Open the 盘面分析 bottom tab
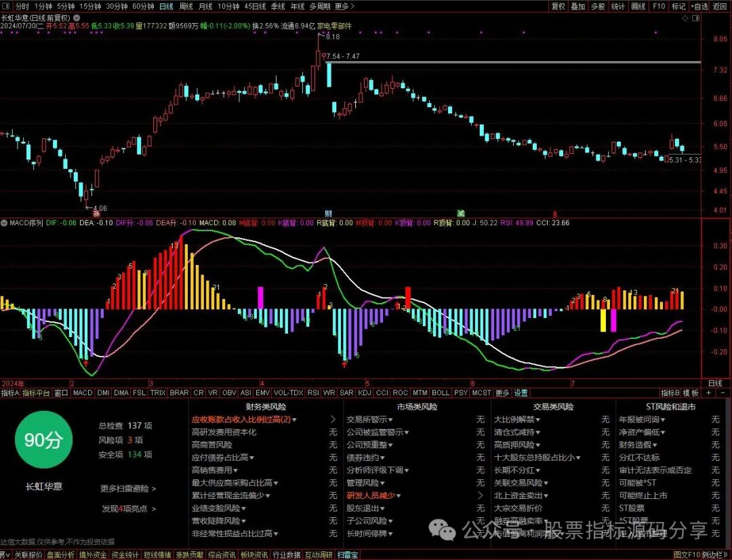This screenshot has height=560, width=732. (x=61, y=555)
